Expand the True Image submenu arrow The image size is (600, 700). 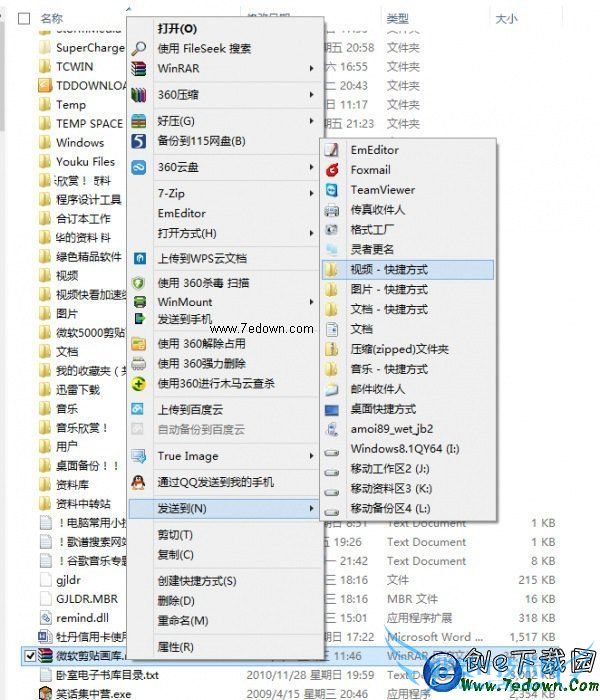tap(311, 456)
